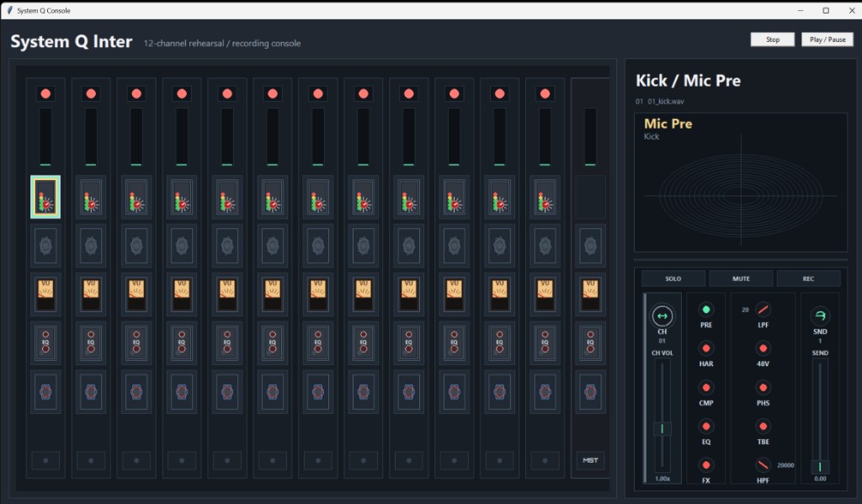This screenshot has width=862, height=504.
Task: Toggle the HAR module switch
Action: click(706, 348)
